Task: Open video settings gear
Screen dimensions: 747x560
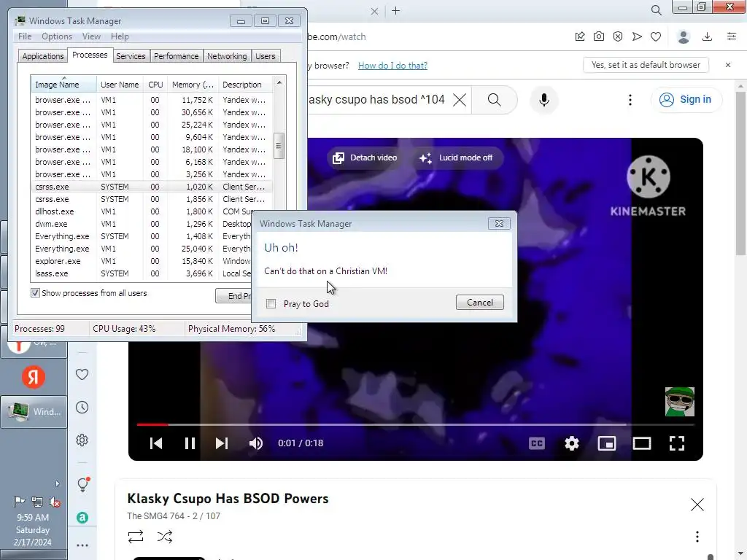Action: pos(572,443)
